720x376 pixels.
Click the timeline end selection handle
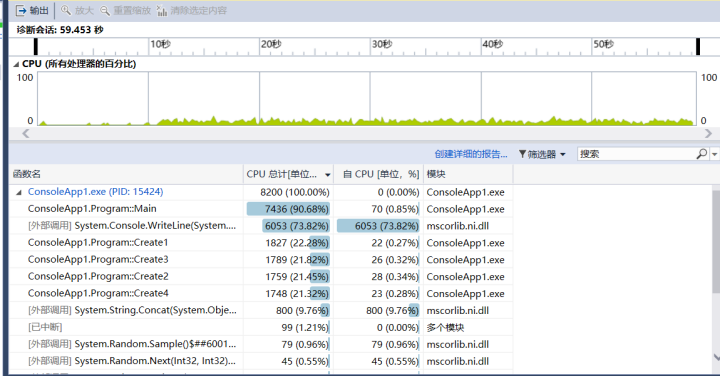[698, 47]
